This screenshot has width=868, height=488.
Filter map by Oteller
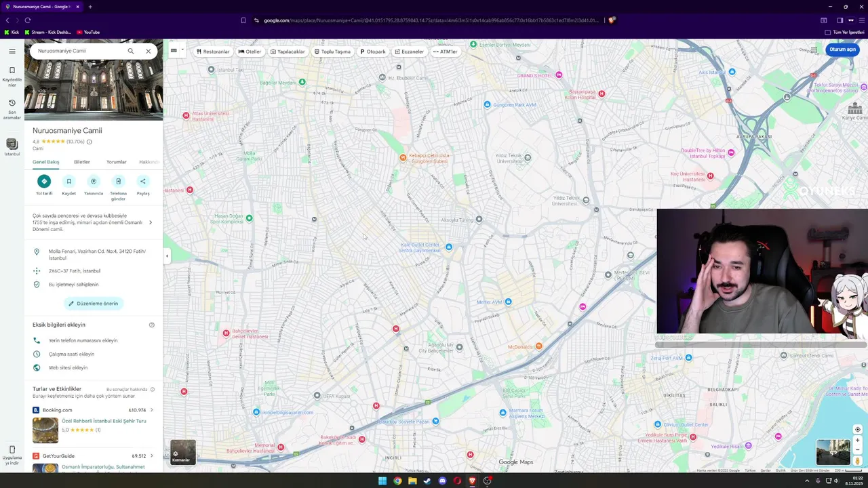tap(250, 52)
